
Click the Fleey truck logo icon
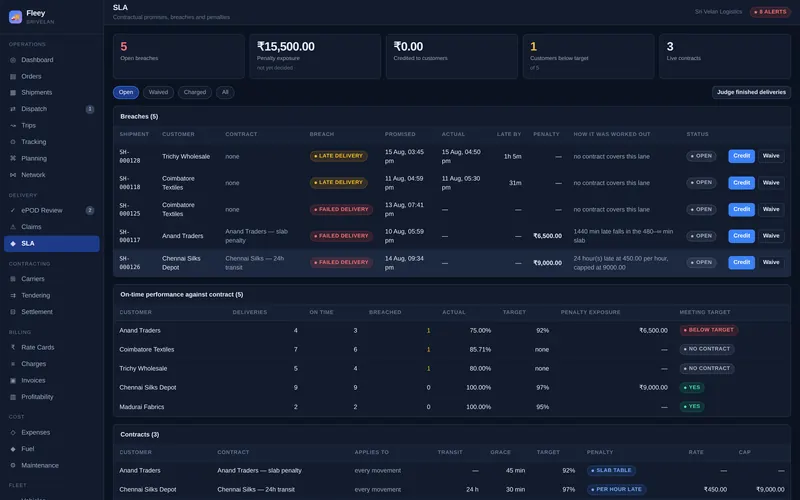[x=15, y=17]
